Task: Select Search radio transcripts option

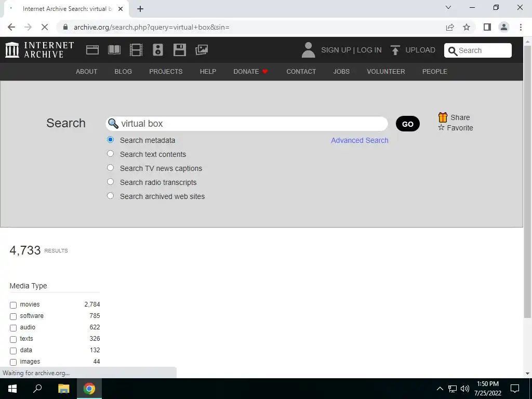Action: (110, 181)
